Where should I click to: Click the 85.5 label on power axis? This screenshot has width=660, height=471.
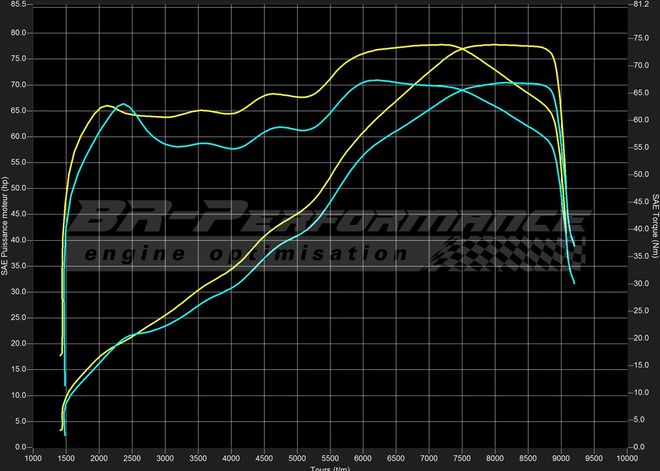point(19,4)
